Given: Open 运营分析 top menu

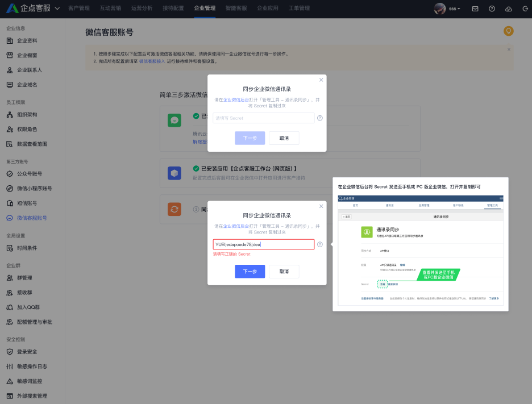Looking at the screenshot, I should click(142, 8).
